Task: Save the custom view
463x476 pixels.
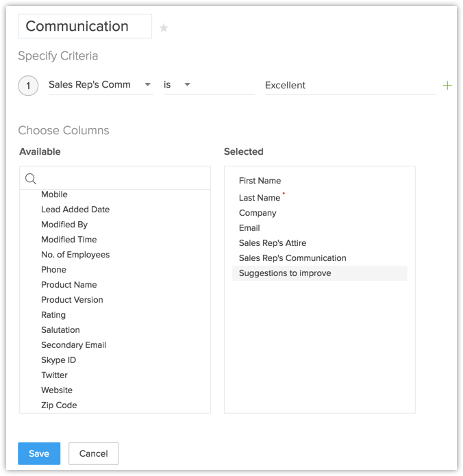Action: 39,453
